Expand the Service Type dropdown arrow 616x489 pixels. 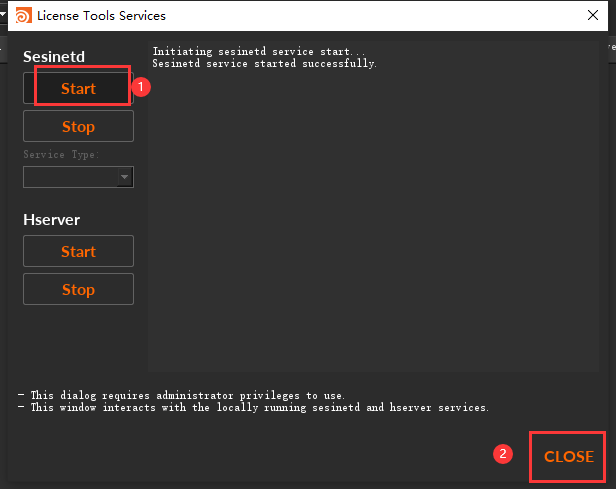tap(124, 177)
